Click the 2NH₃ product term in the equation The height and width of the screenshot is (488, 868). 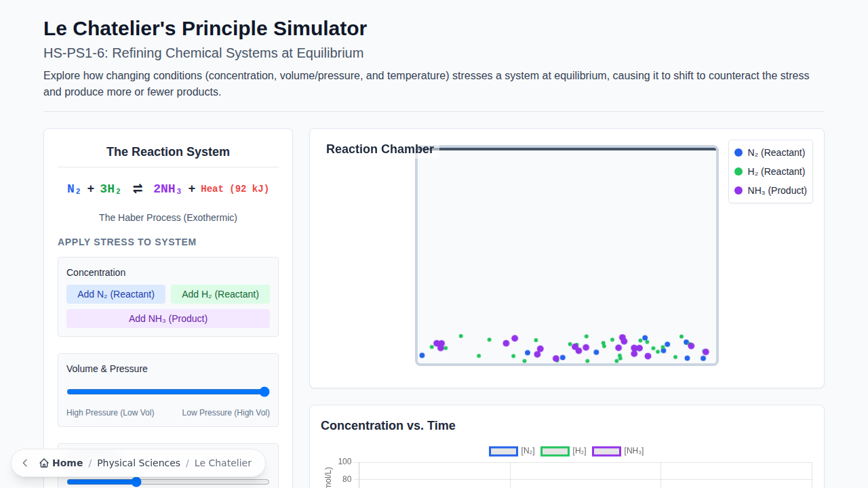[167, 188]
